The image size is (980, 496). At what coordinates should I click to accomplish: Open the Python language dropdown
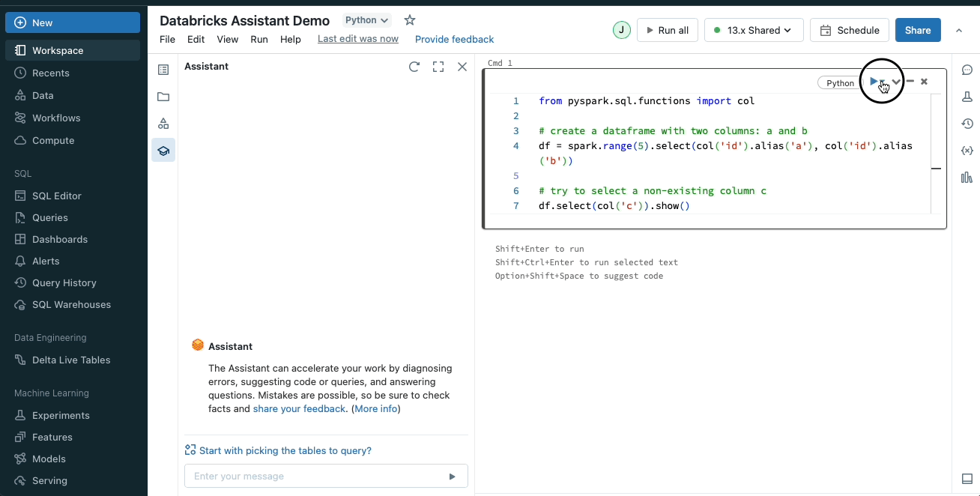(367, 20)
